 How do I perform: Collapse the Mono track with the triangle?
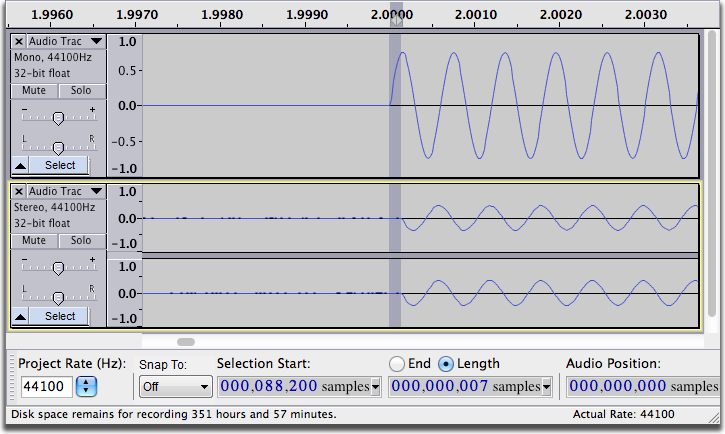tap(20, 165)
